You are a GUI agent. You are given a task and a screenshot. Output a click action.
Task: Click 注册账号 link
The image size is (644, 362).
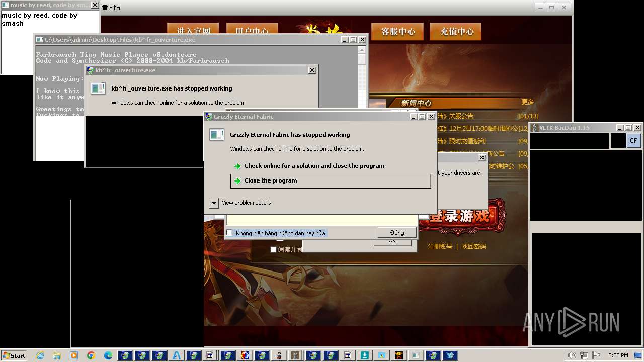[x=440, y=247]
